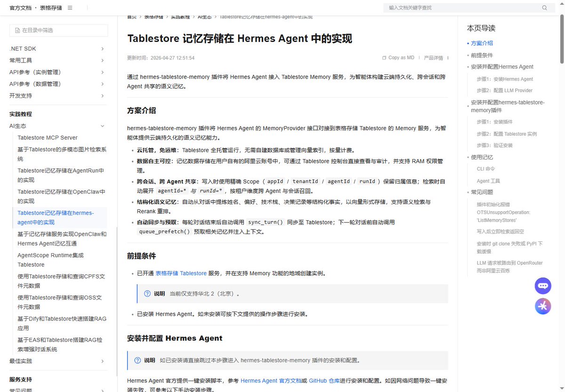Click the 更新时间：2026-04-27 timestamp
Screen dimensions: 565x392
pos(161,58)
